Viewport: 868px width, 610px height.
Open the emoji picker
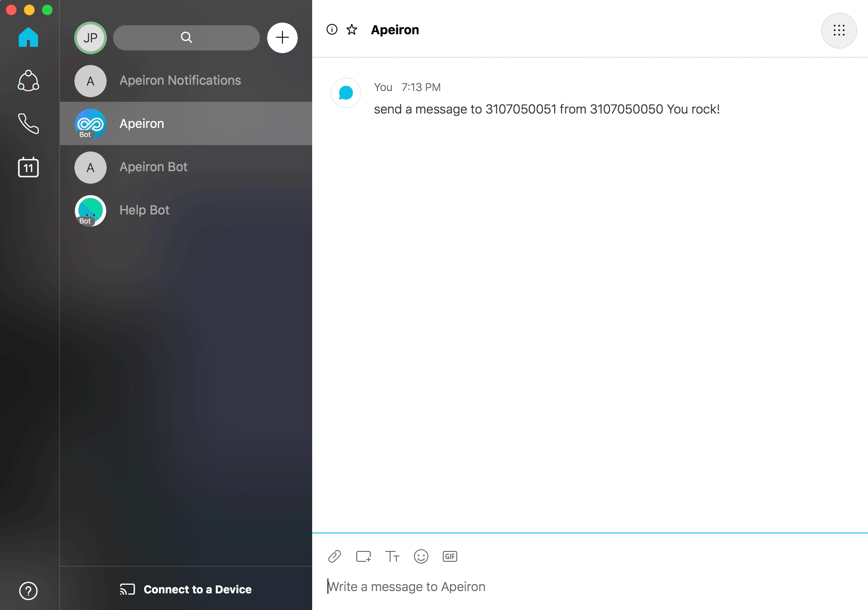click(x=421, y=556)
